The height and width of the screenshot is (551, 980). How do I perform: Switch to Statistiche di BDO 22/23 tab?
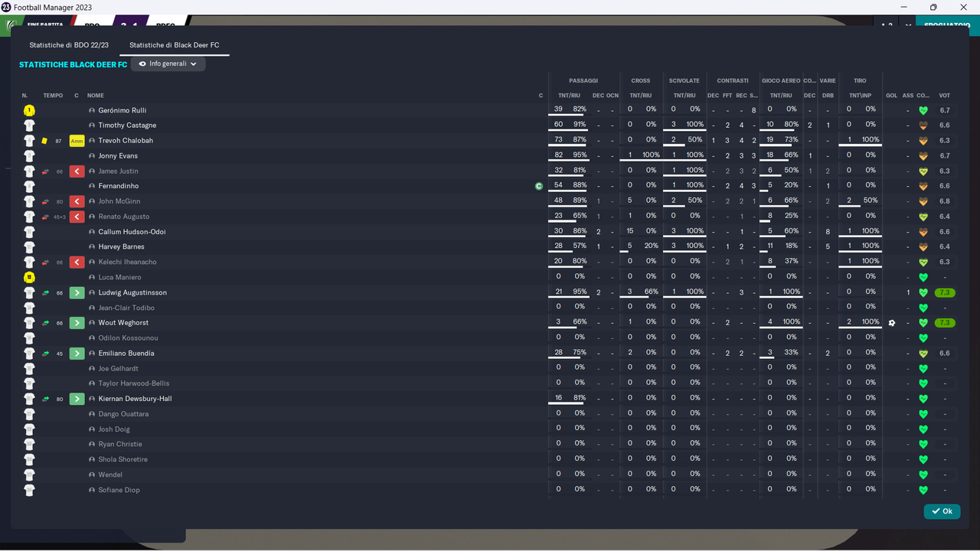[69, 45]
